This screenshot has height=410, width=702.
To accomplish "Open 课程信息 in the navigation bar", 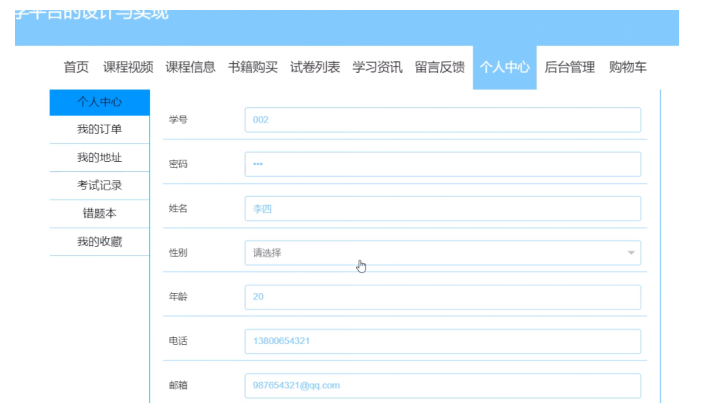I will [x=190, y=67].
